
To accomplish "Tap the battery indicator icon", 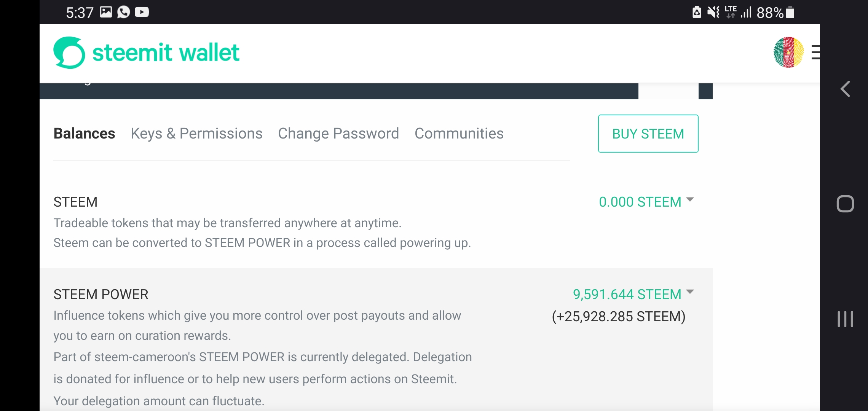I will tap(790, 12).
